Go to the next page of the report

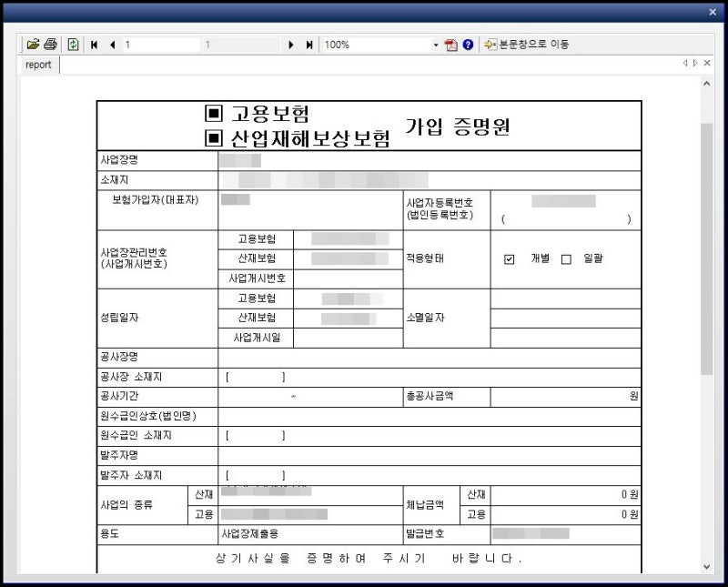[x=291, y=45]
